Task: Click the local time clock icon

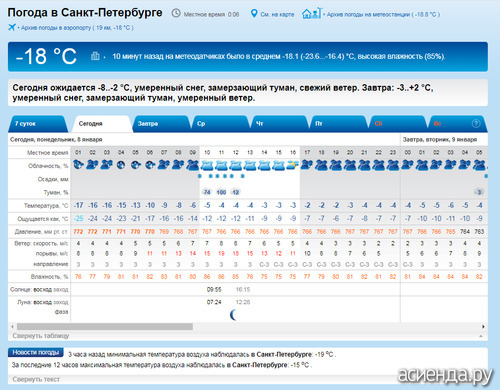Action: 176,14
